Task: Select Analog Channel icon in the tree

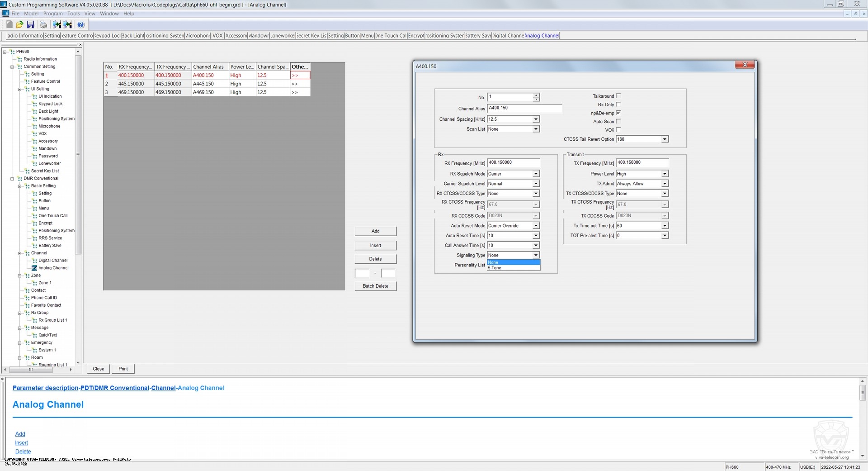Action: (34, 268)
